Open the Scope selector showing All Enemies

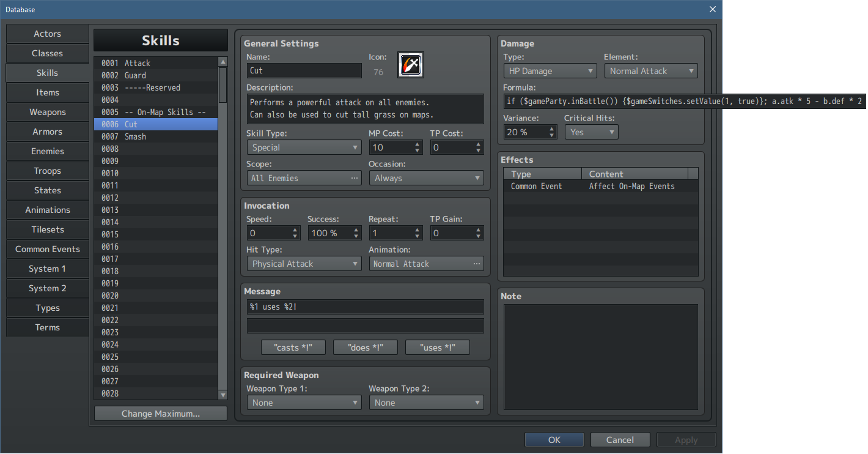pyautogui.click(x=304, y=178)
